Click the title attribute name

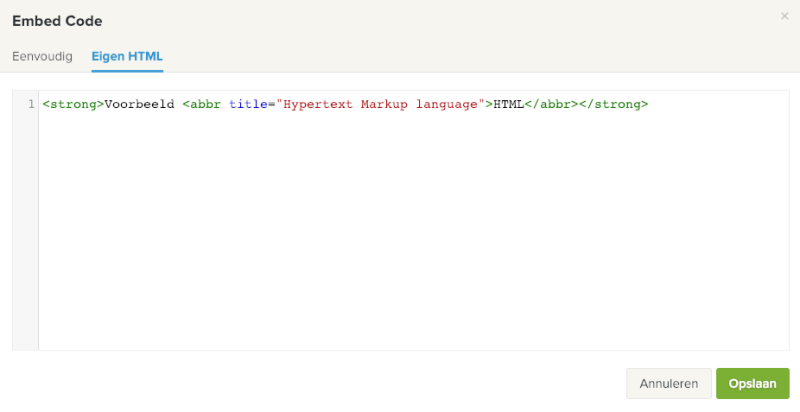[x=247, y=104]
